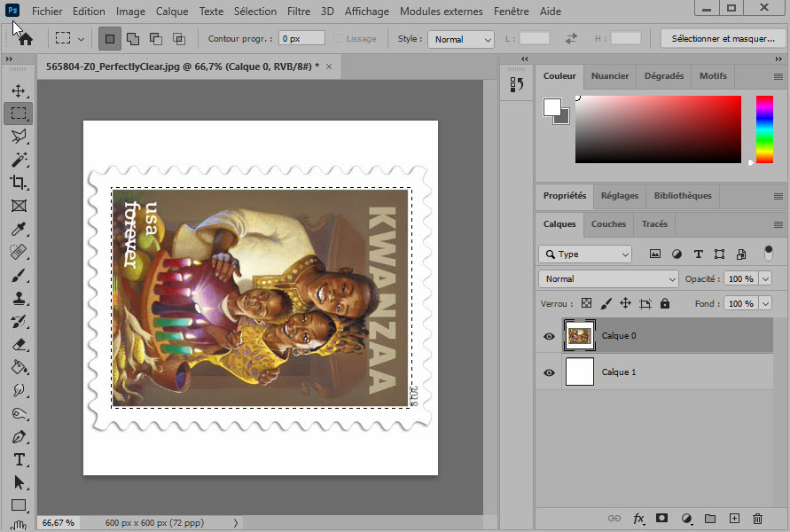This screenshot has width=790, height=532.
Task: Delete the selected layer
Action: pyautogui.click(x=757, y=519)
